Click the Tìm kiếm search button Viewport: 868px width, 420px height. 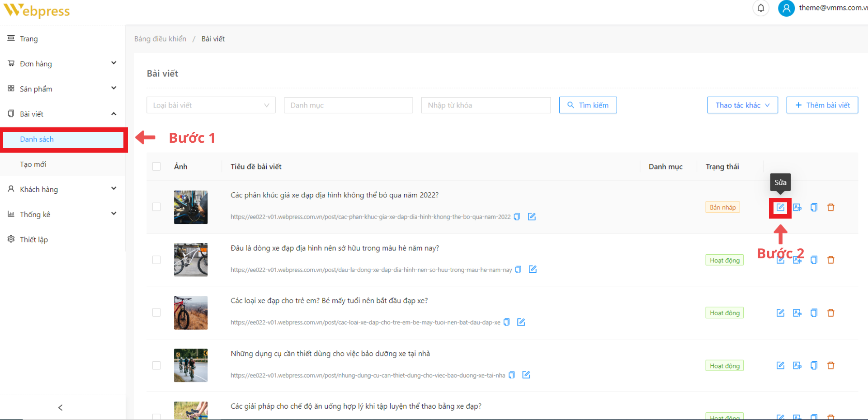[x=588, y=105]
